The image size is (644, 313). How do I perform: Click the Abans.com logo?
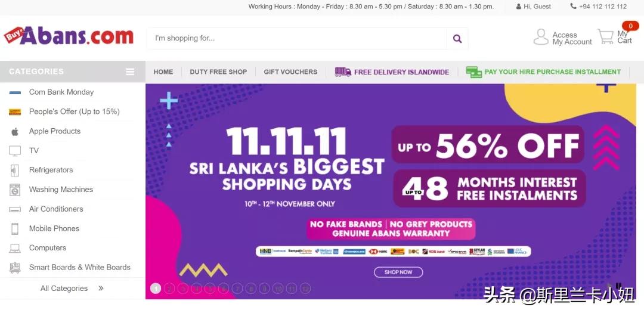[x=69, y=36]
